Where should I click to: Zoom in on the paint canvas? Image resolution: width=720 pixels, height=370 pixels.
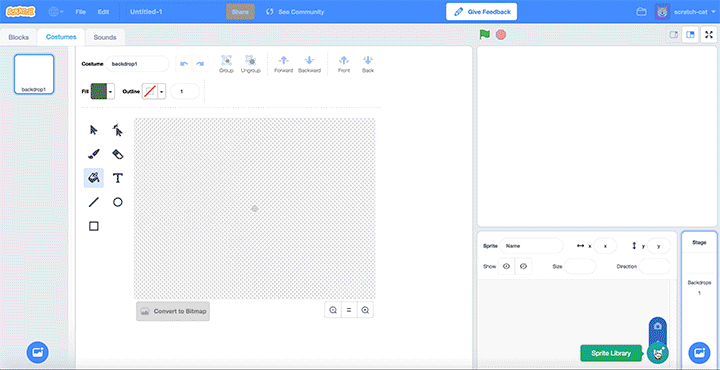pyautogui.click(x=365, y=310)
